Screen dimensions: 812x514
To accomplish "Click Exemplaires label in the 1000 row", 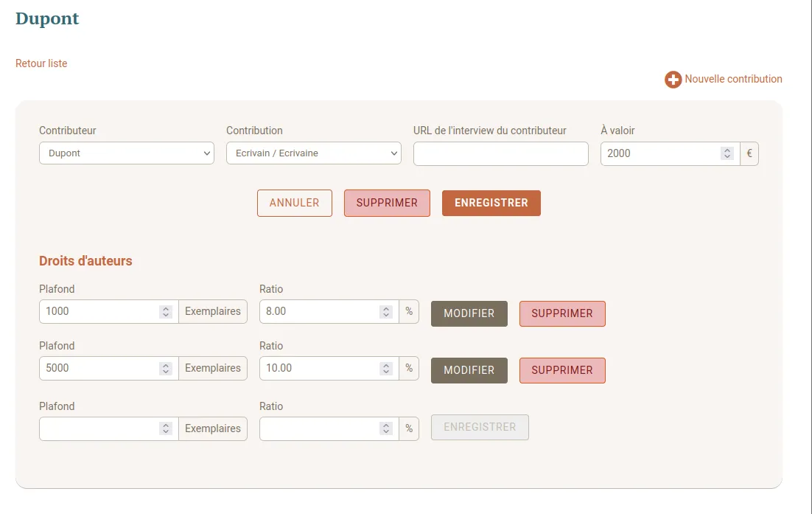I will 213,311.
